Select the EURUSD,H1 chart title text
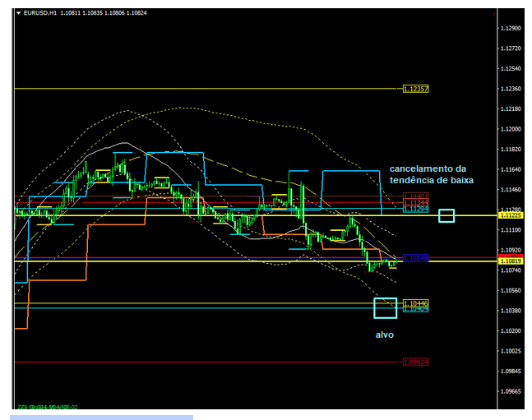 [x=40, y=13]
